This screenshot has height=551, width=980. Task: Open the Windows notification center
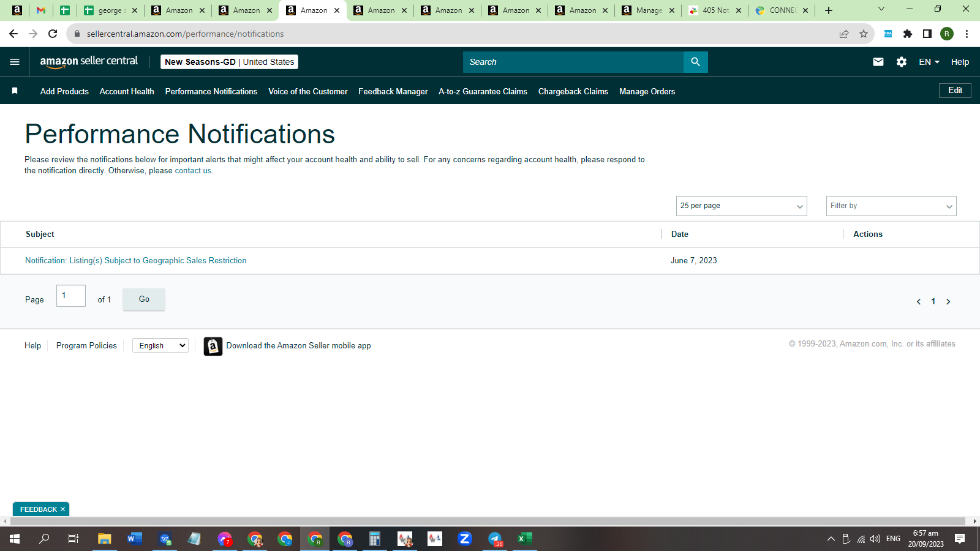click(960, 539)
